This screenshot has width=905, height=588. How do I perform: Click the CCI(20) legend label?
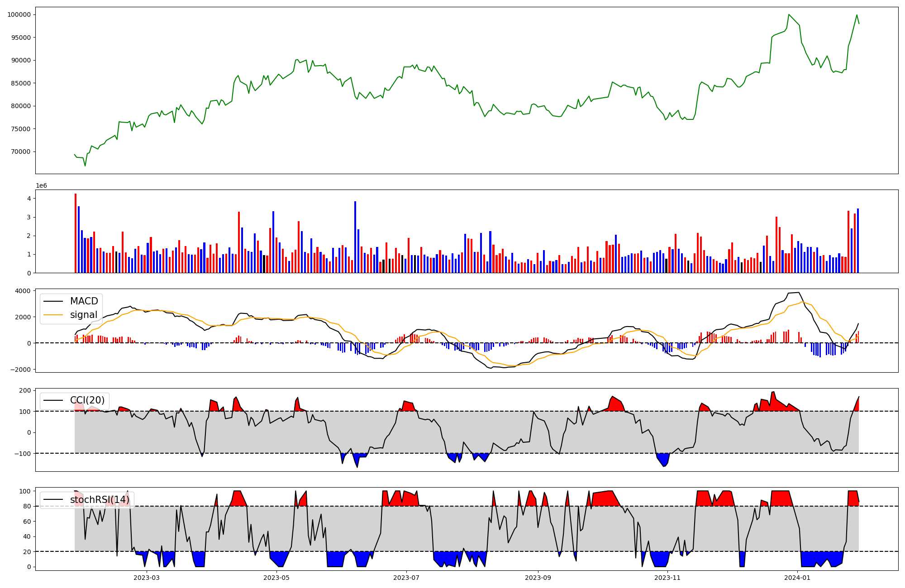point(87,400)
